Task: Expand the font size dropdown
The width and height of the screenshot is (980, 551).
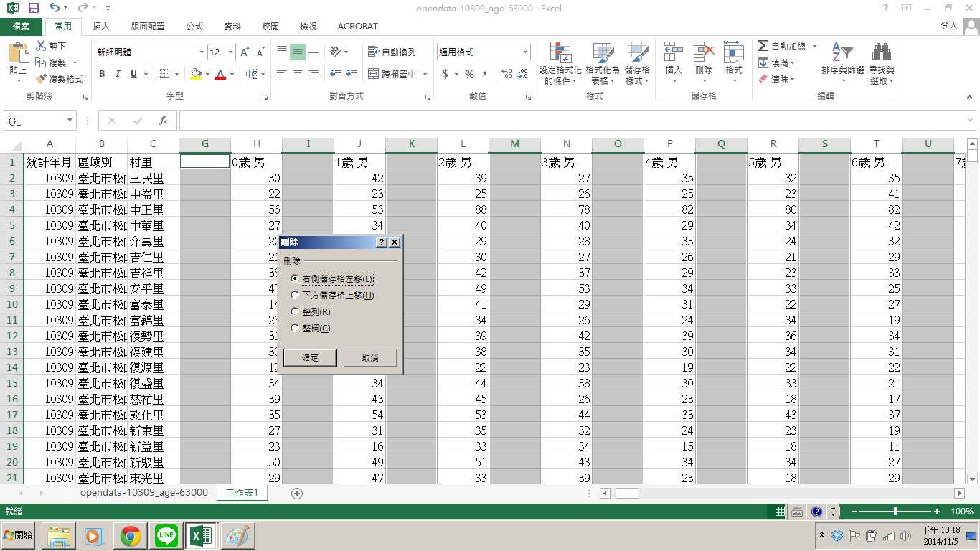Action: click(230, 52)
